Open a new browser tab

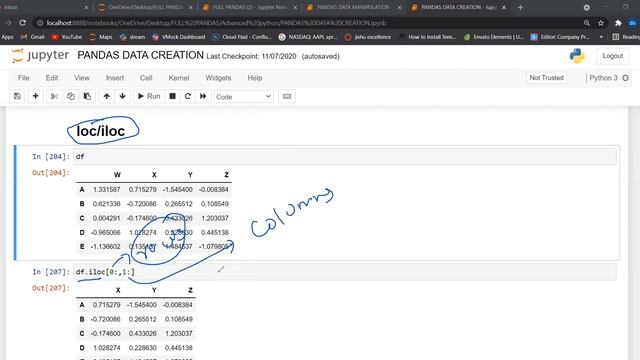[x=520, y=7]
